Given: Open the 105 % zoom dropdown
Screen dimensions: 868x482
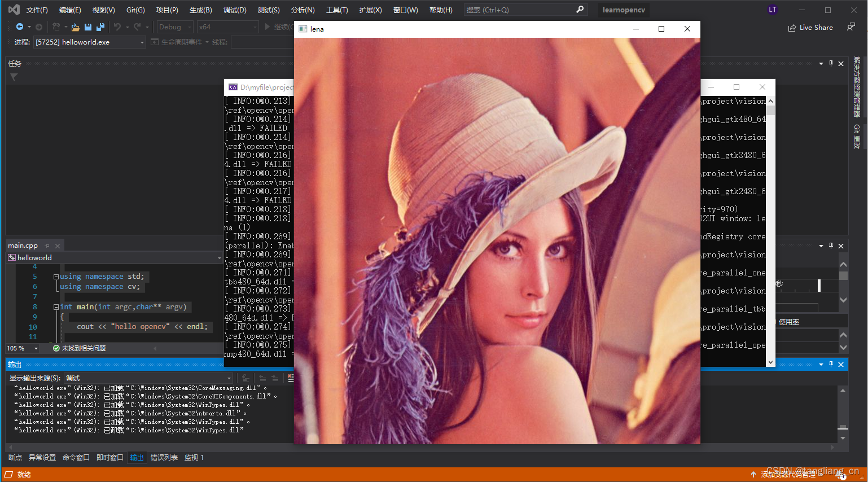Looking at the screenshot, I should 23,348.
